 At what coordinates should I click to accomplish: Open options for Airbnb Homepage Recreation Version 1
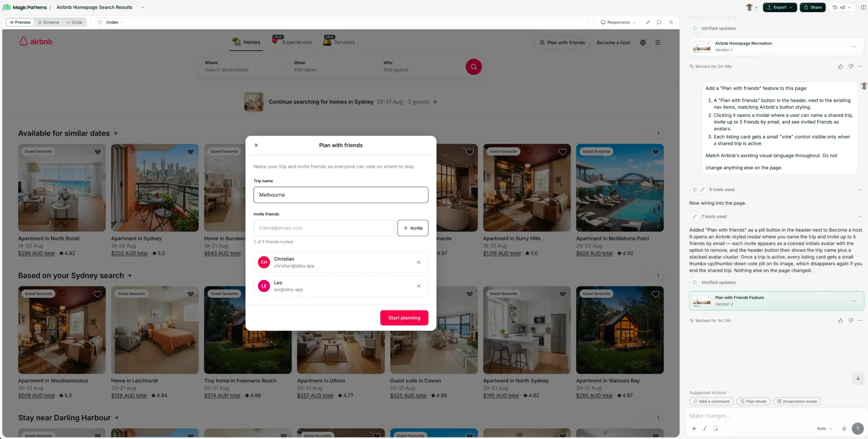(x=854, y=47)
